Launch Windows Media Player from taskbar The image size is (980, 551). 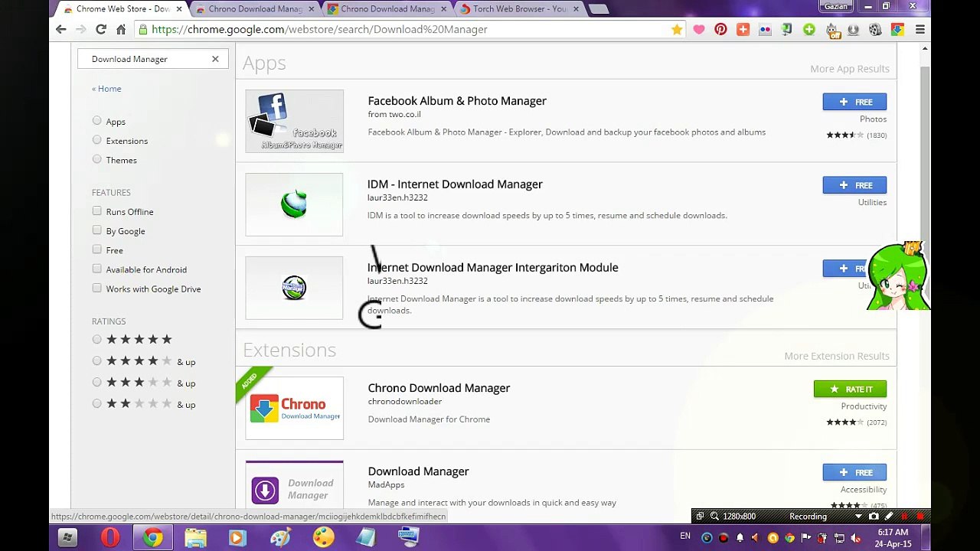pos(237,538)
